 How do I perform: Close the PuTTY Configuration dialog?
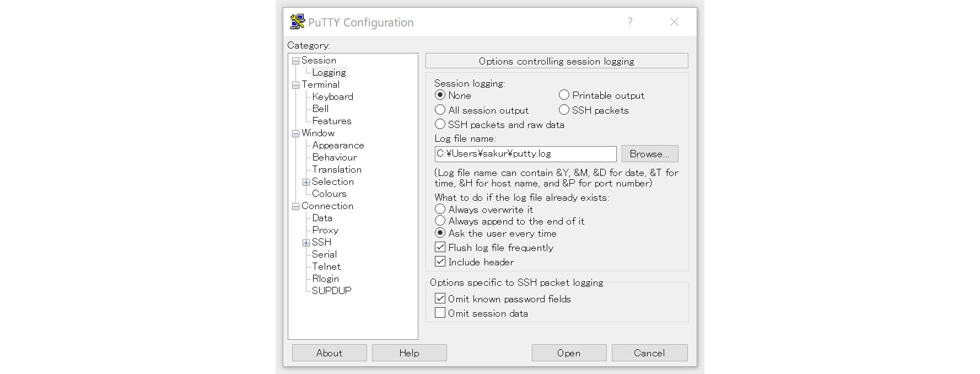tap(674, 22)
